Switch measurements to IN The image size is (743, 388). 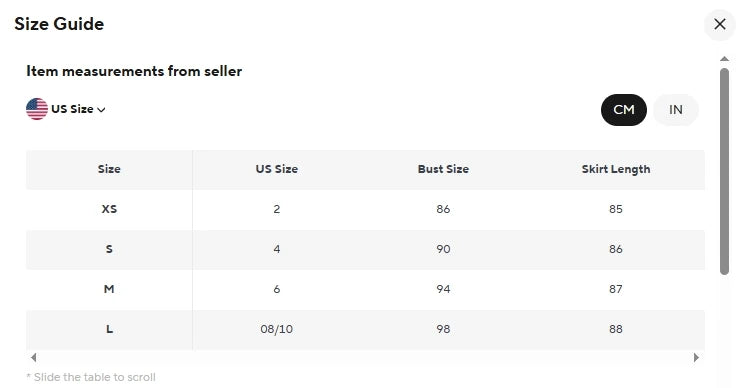[676, 110]
